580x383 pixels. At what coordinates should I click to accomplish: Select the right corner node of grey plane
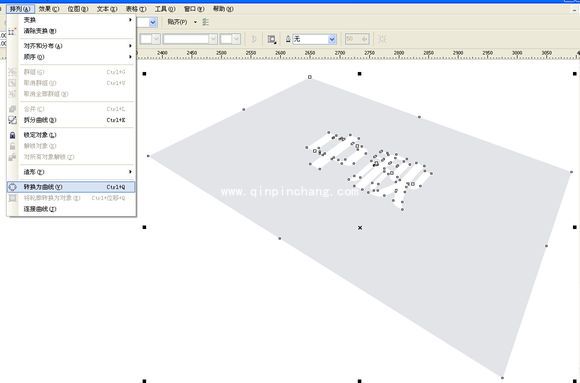pyautogui.click(x=571, y=172)
